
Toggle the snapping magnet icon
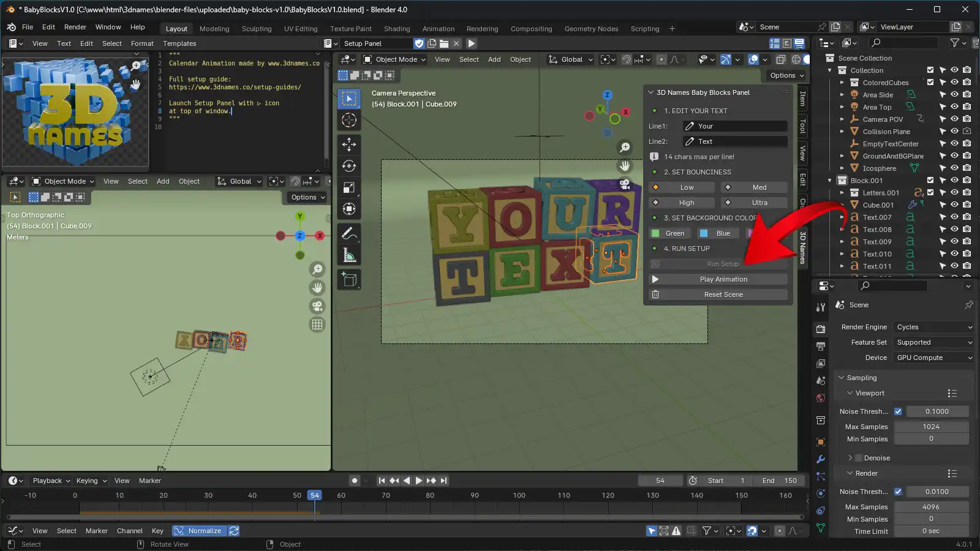pos(626,59)
